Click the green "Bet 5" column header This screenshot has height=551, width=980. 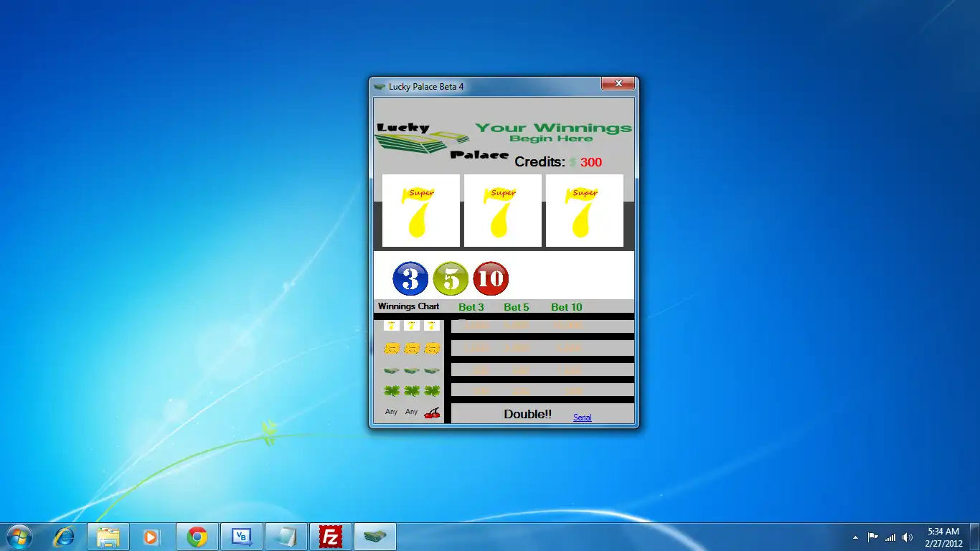[x=517, y=307]
